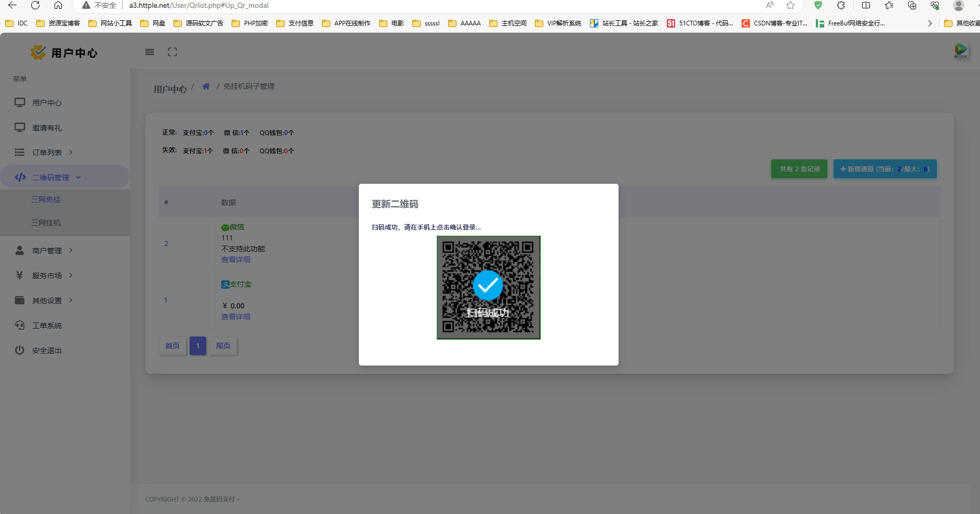Open the collections icon
Viewport: 980px width, 514px height.
click(x=912, y=5)
